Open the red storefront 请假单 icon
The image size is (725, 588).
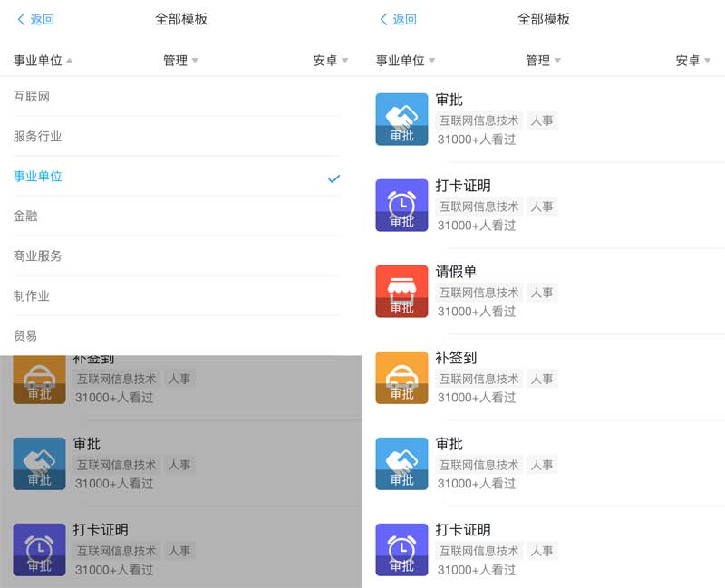401,291
